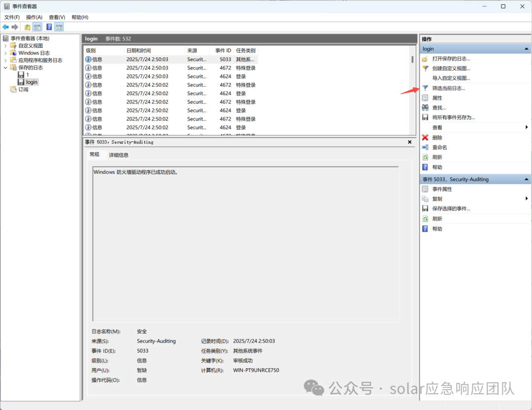This screenshot has height=410, width=532.
Task: Click the save all events as icon
Action: 425,117
